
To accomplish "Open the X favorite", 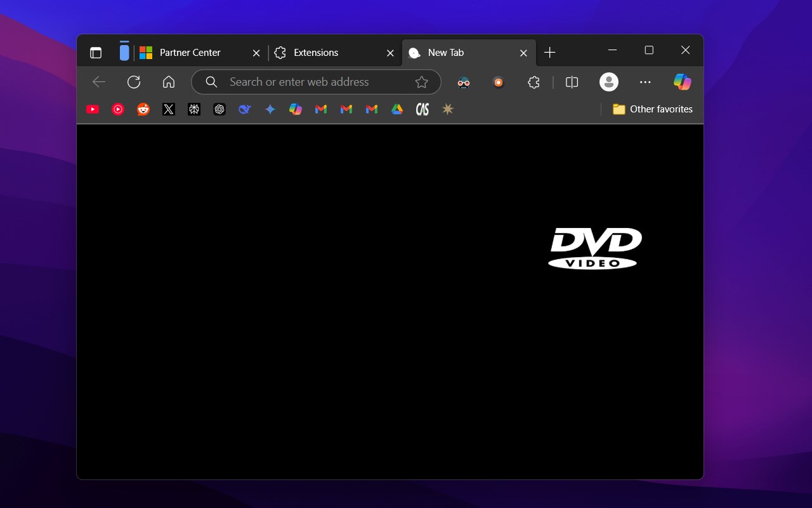I will (x=169, y=109).
